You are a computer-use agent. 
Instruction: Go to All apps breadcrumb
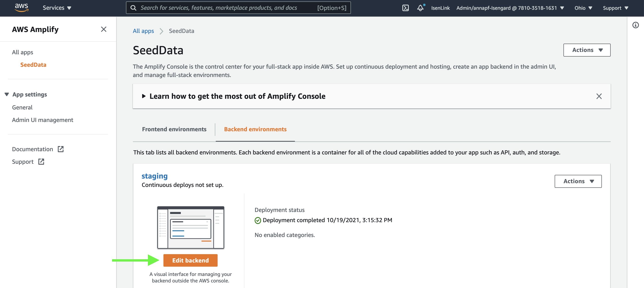[143, 31]
